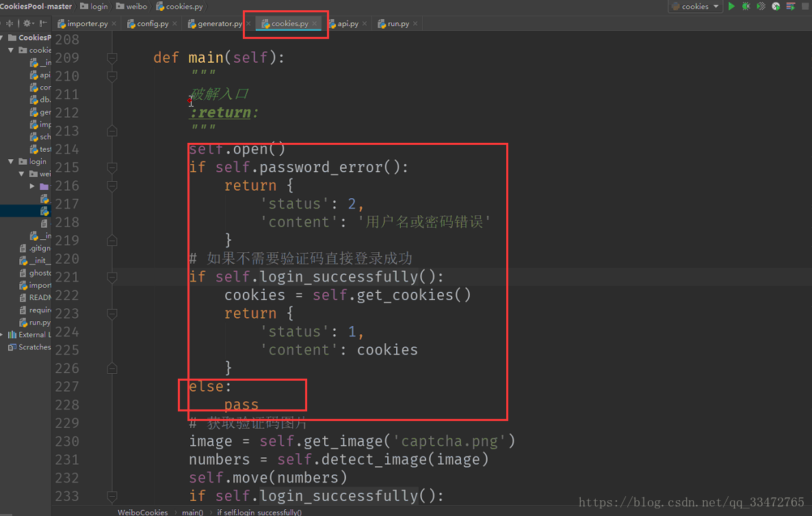The width and height of the screenshot is (812, 516).
Task: Select the cookies.py editor tab
Action: click(x=289, y=24)
